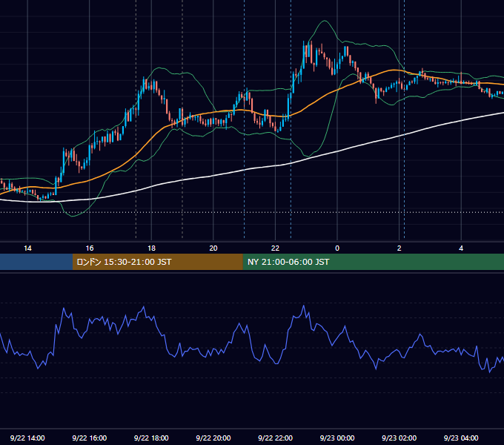This screenshot has width=504, height=445.
Task: Click hour label 16 on time axis
Action: 90,248
